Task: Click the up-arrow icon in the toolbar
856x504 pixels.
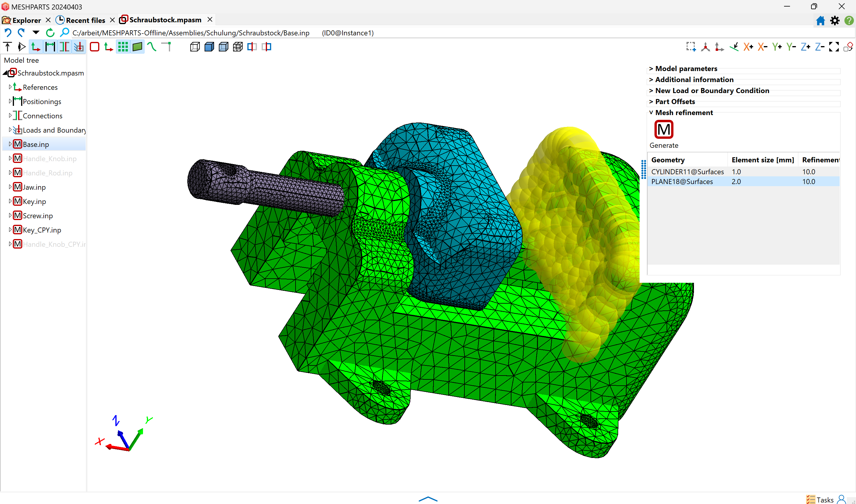Action: (x=7, y=46)
